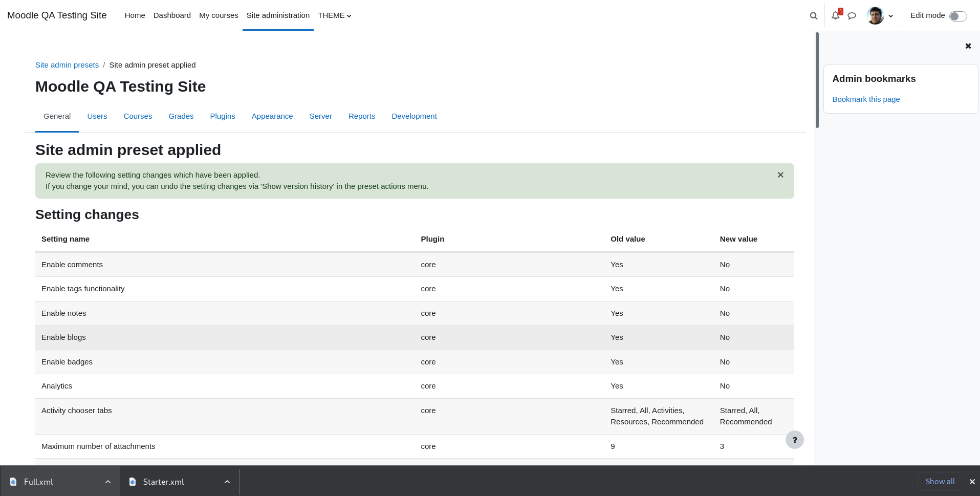Switch to the Courses tab
The image size is (980, 496).
[138, 116]
